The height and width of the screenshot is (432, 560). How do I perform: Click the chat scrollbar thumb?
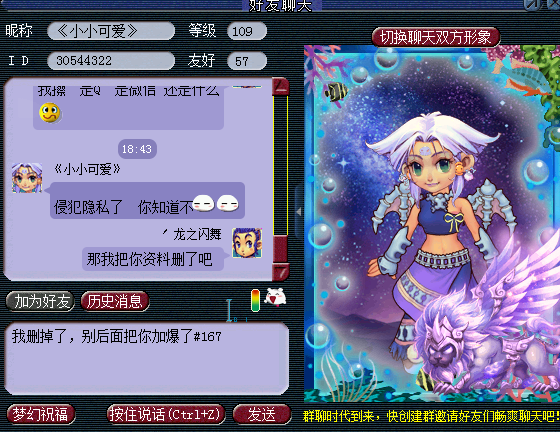[280, 249]
